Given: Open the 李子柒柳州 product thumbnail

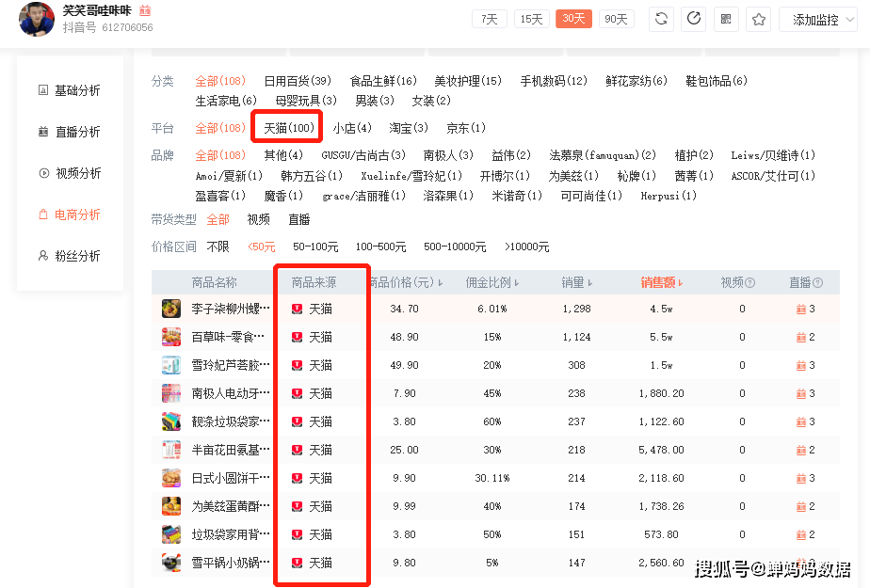Looking at the screenshot, I should click(x=171, y=309).
